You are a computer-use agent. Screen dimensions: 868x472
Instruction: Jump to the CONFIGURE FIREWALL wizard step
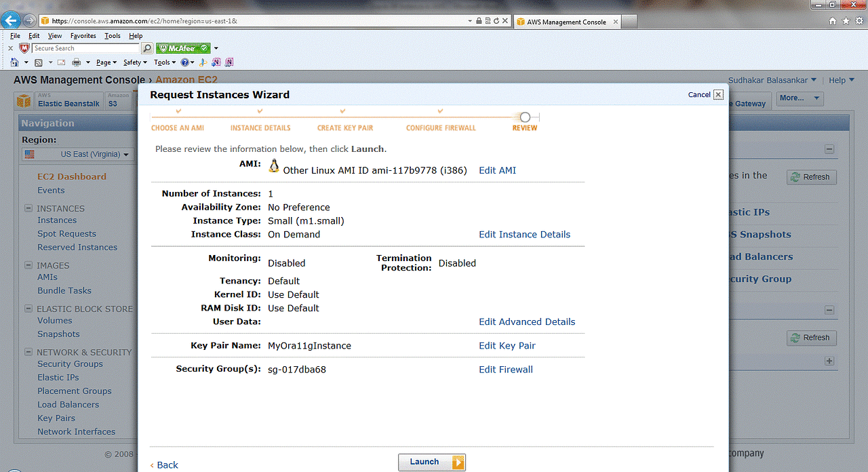coord(441,127)
